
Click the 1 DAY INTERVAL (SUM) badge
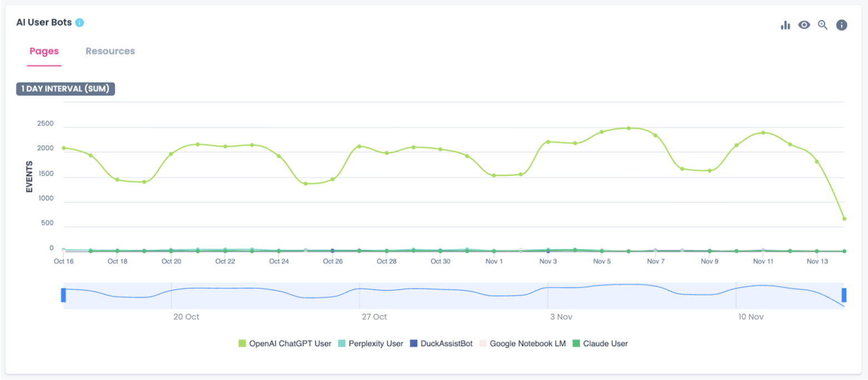coord(66,89)
